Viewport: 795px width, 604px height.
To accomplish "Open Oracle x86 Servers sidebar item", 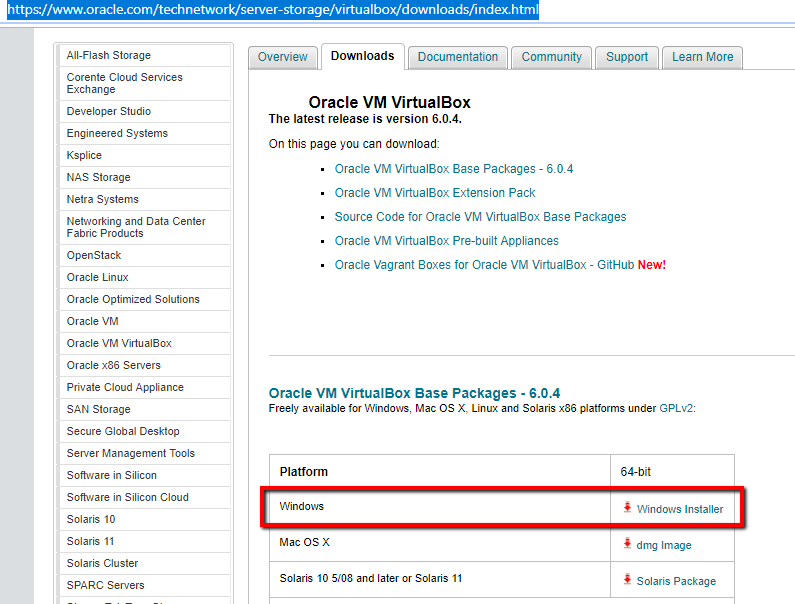I will click(145, 365).
